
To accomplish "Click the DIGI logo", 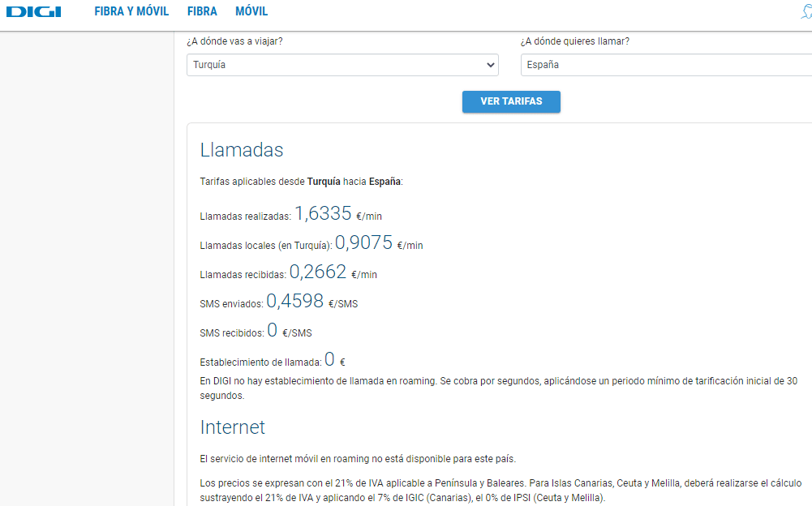I will [x=35, y=11].
